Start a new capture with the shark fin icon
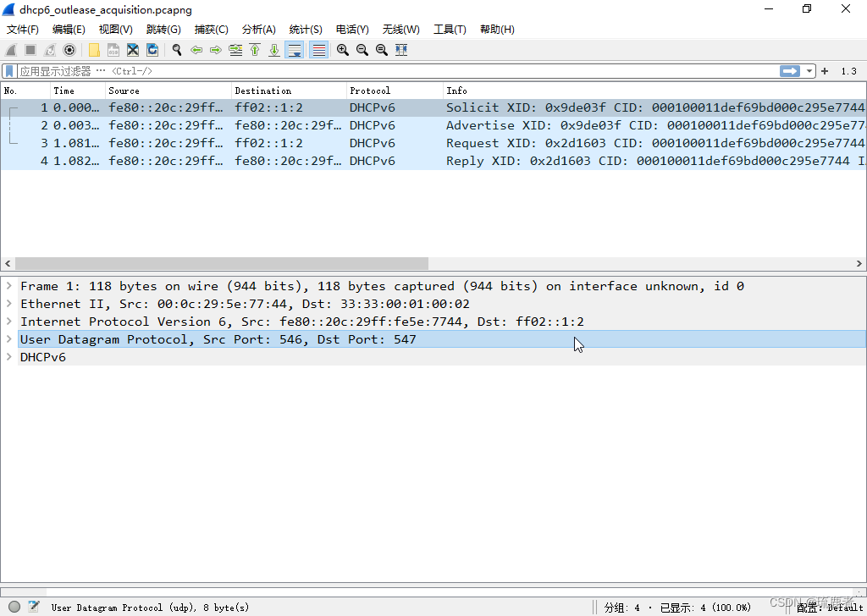The height and width of the screenshot is (616, 867). [x=11, y=50]
